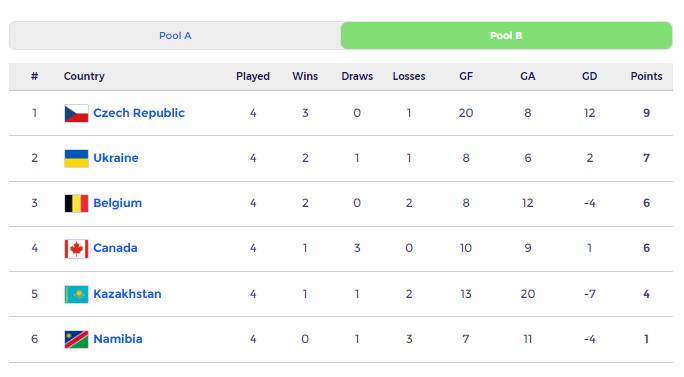Screen dimensions: 684x377
Task: Click the Points column header
Action: pos(646,76)
